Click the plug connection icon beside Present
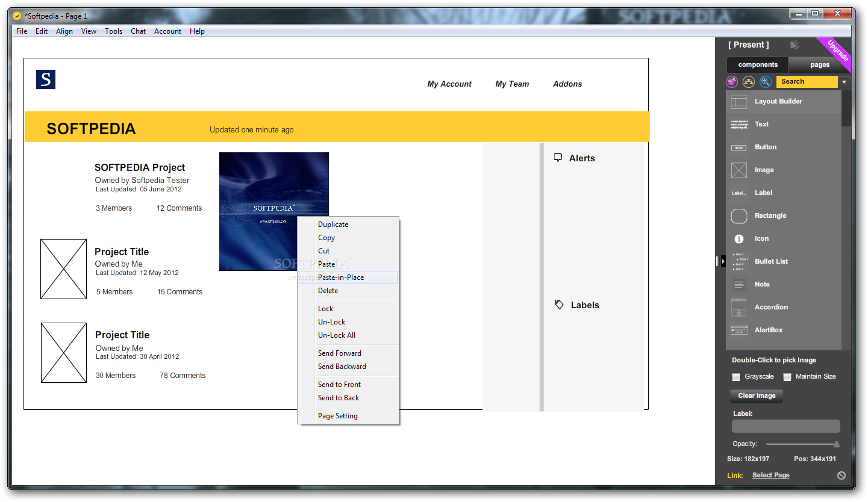 coord(795,45)
